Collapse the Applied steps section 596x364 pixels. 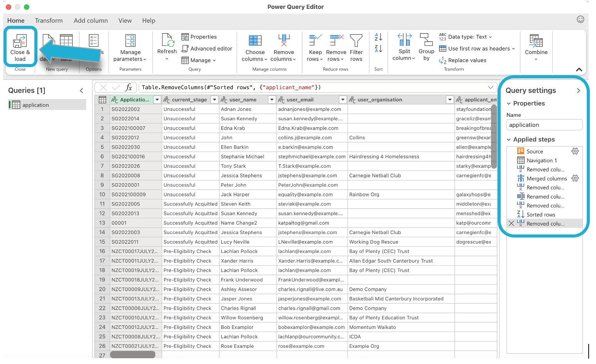point(509,140)
